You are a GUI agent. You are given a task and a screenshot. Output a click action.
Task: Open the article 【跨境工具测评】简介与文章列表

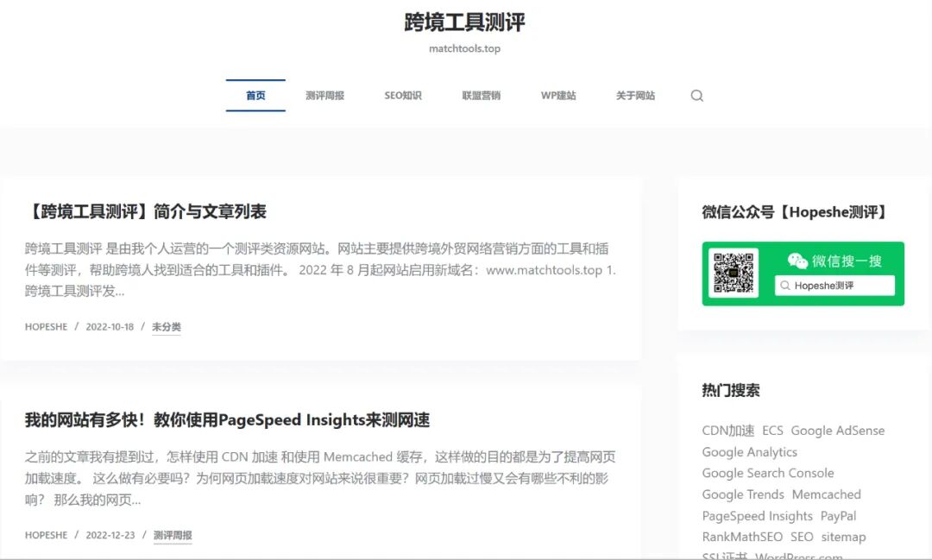(x=144, y=211)
